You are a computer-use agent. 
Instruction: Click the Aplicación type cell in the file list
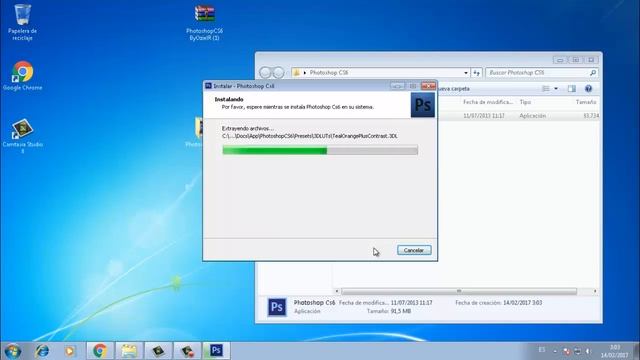click(532, 116)
